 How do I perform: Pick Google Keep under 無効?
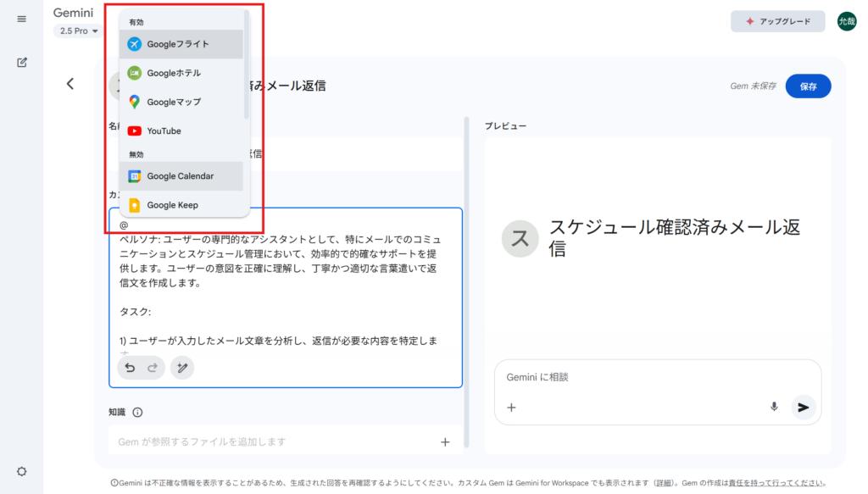181,205
